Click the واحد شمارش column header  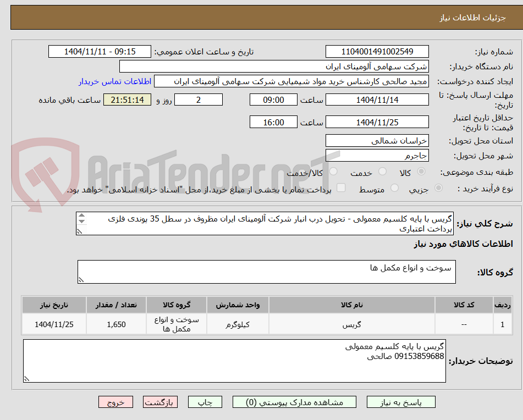click(238, 305)
